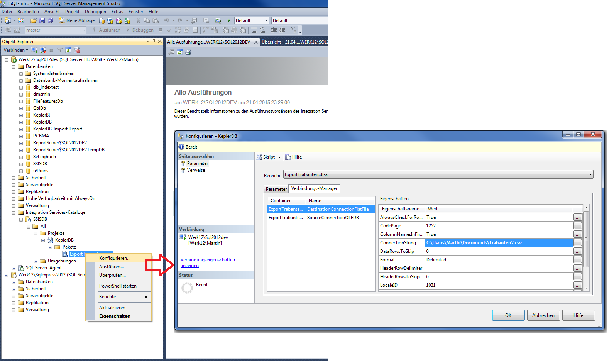The height and width of the screenshot is (364, 609).
Task: Choose Ausführen... from the context menu
Action: 119,267
